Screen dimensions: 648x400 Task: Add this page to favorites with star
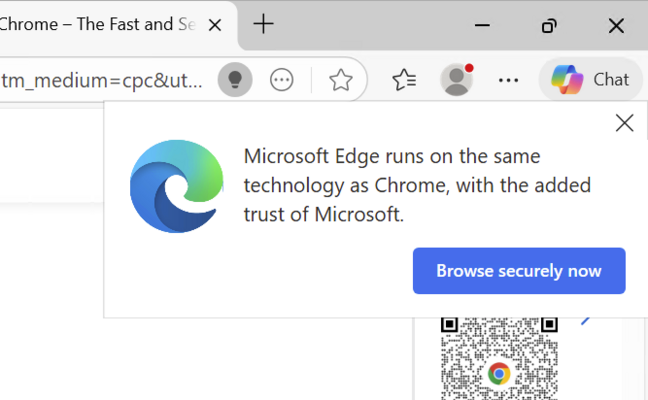point(341,80)
